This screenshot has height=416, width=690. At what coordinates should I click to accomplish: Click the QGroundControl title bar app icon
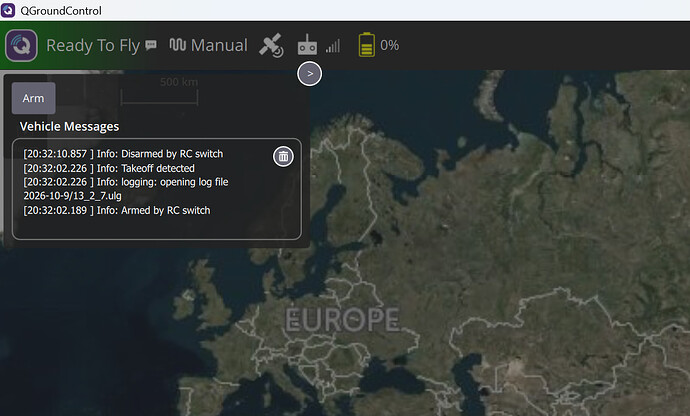[8, 10]
